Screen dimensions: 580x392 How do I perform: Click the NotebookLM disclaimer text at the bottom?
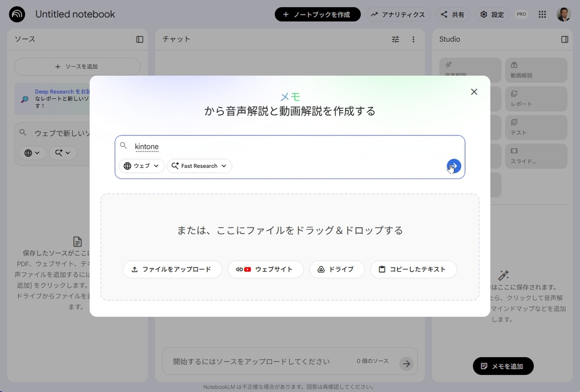[289, 387]
